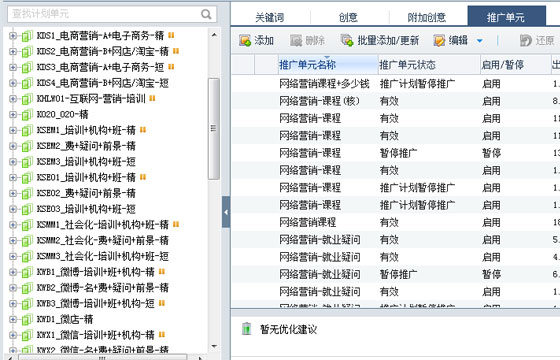Screen dimensions: 560x360
Task: Expand the KWD1_微店-精 tree node
Action: [13, 319]
